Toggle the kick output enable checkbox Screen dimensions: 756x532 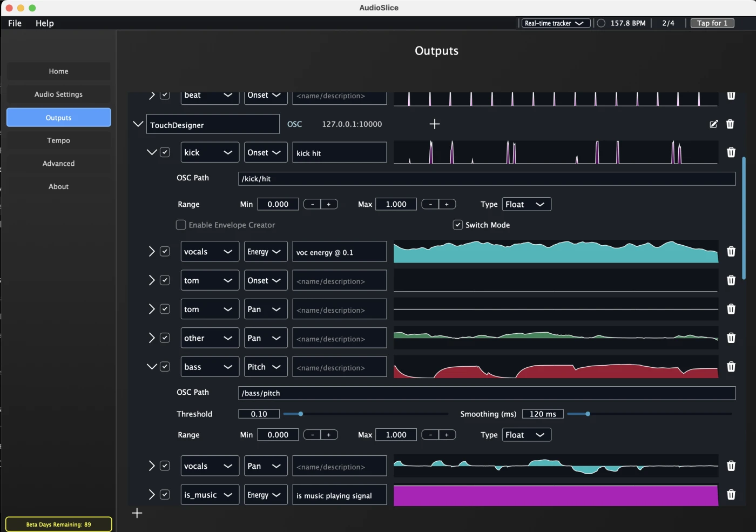(x=165, y=152)
